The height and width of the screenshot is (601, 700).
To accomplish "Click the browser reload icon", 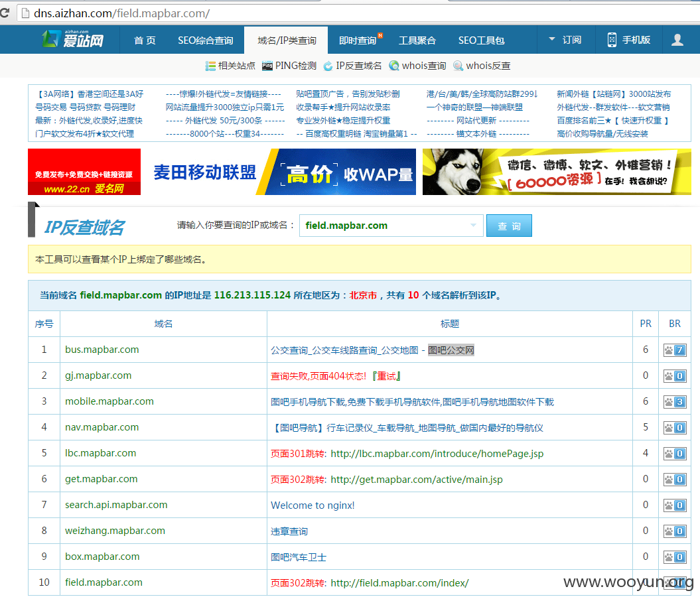I will point(5,13).
